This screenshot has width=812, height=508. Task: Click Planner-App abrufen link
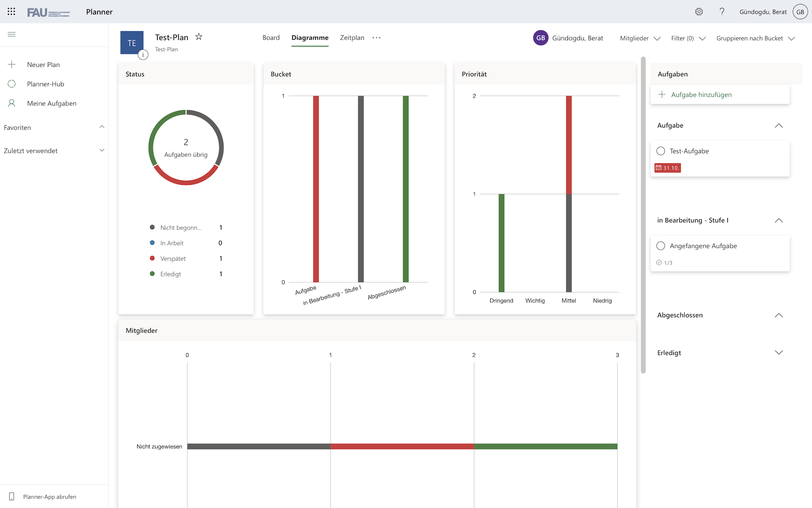click(50, 497)
